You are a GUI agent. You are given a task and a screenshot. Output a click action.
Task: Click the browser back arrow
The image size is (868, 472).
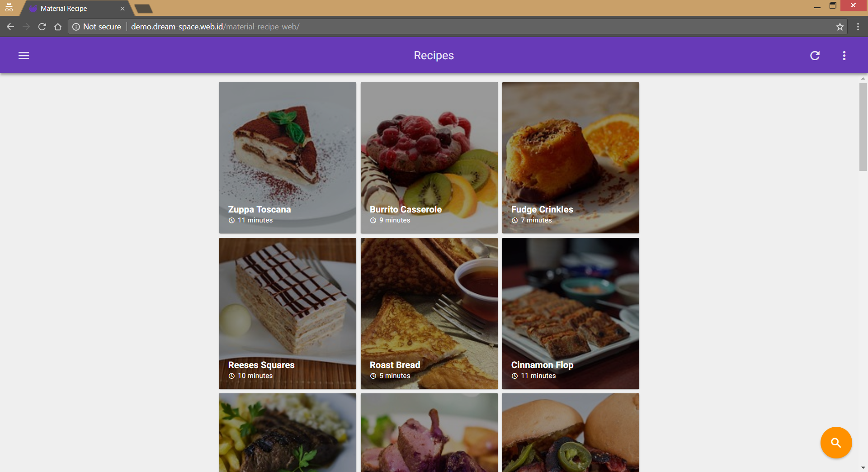[10, 27]
